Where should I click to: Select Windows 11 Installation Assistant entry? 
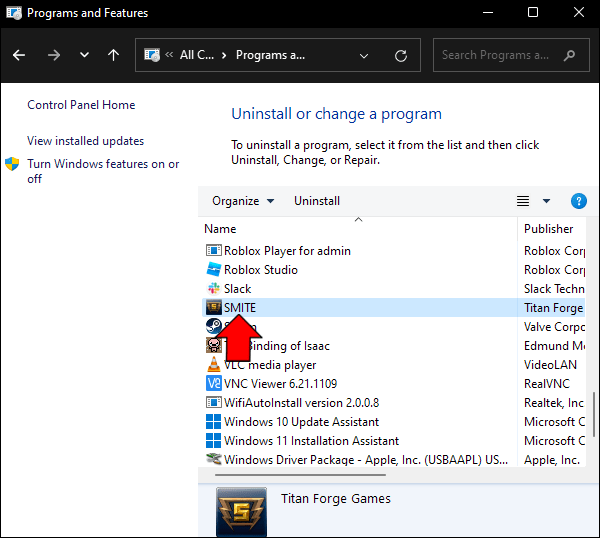tap(311, 440)
